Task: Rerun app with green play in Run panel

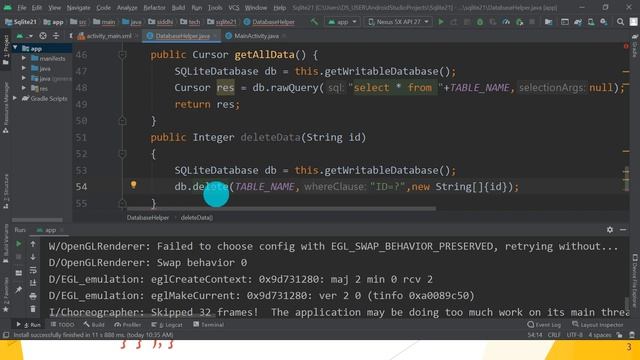Action: (19, 244)
